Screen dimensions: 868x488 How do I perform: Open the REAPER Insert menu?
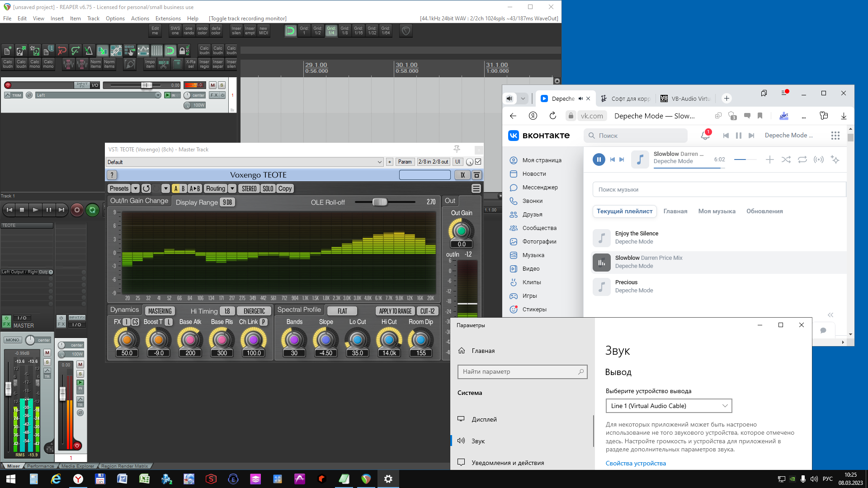(57, 19)
